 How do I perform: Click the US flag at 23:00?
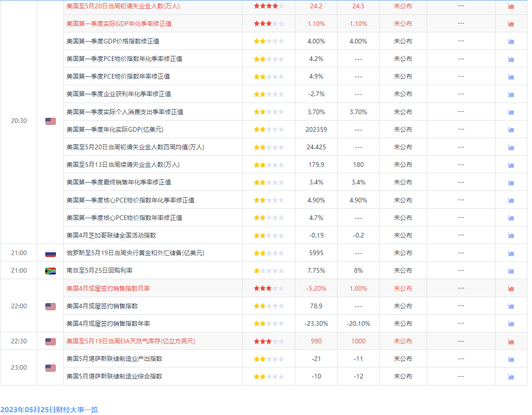[50, 368]
